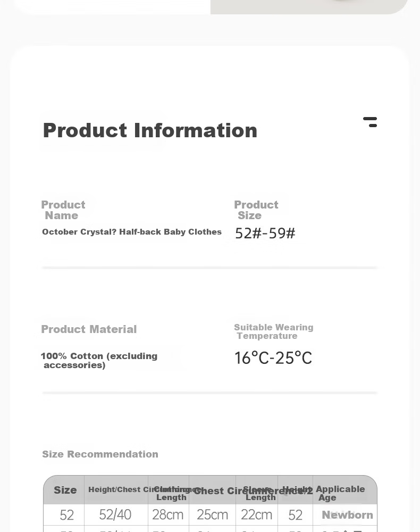The height and width of the screenshot is (532, 420).
Task: Click the 28cm clothing length cell
Action: [x=168, y=514]
